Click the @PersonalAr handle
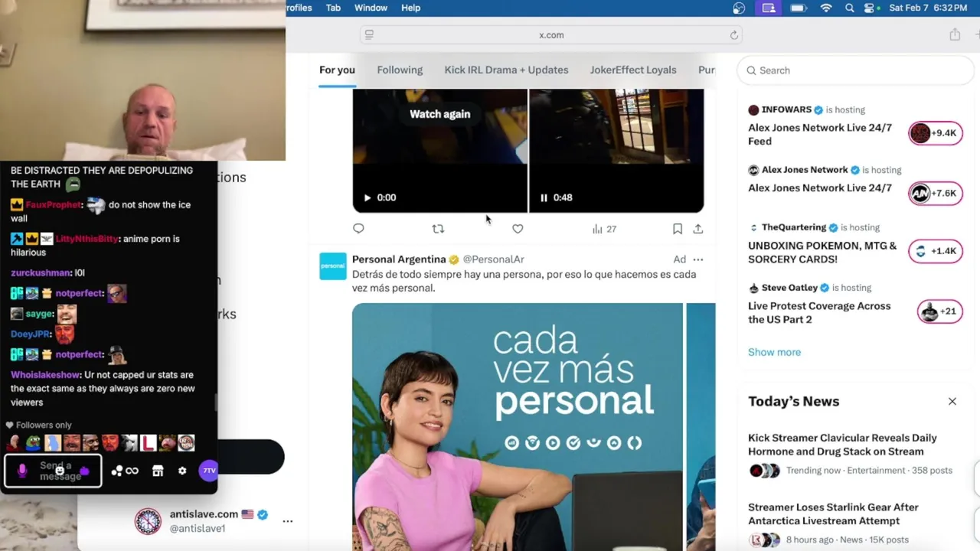The width and height of the screenshot is (980, 551). coord(493,259)
